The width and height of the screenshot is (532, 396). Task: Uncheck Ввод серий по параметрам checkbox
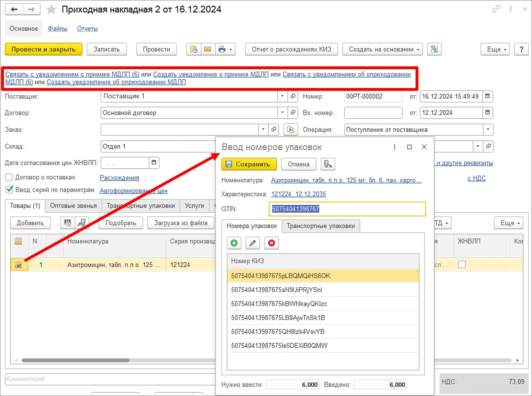coord(9,190)
